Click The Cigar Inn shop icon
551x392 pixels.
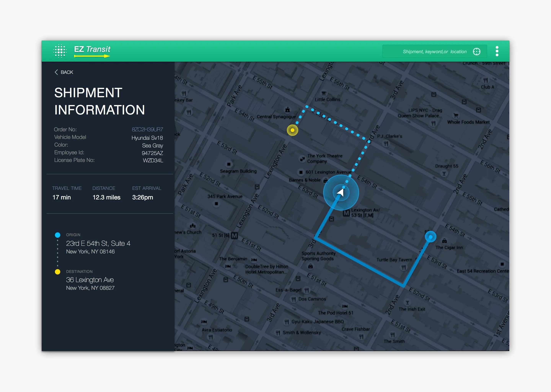click(444, 241)
